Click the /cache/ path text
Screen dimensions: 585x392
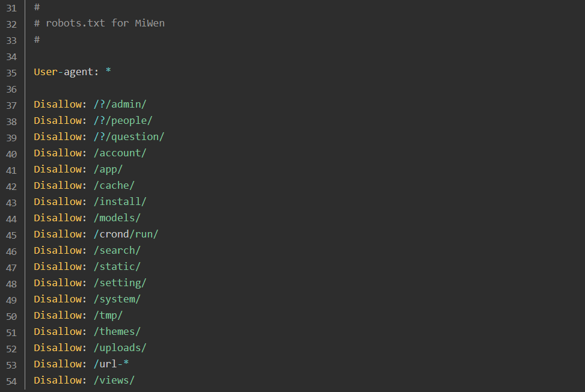pyautogui.click(x=114, y=185)
